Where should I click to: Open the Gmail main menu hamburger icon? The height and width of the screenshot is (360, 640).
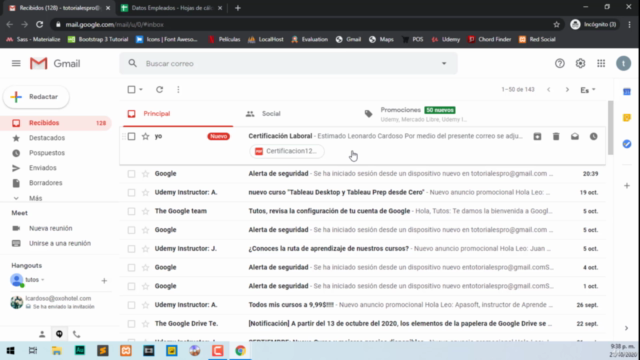pos(16,63)
